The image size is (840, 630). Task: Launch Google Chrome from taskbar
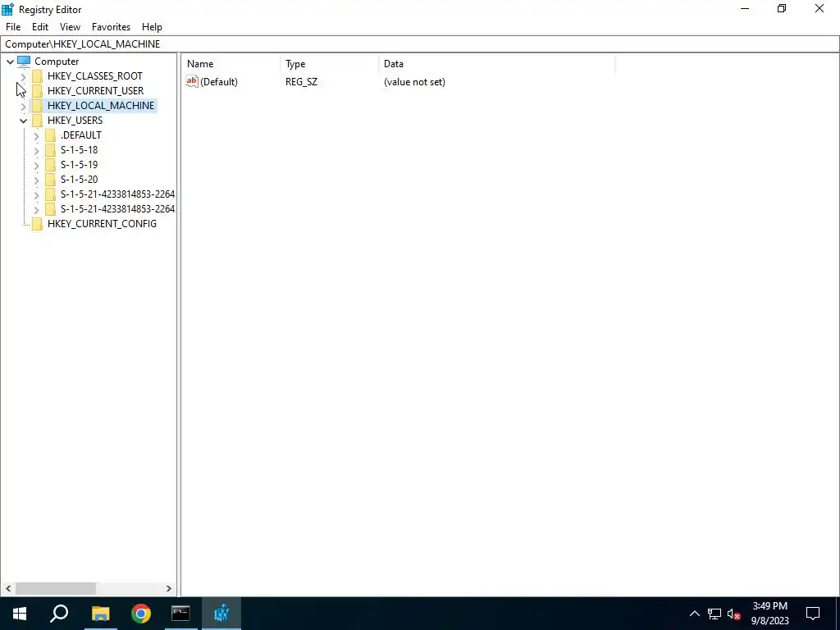pos(141,614)
